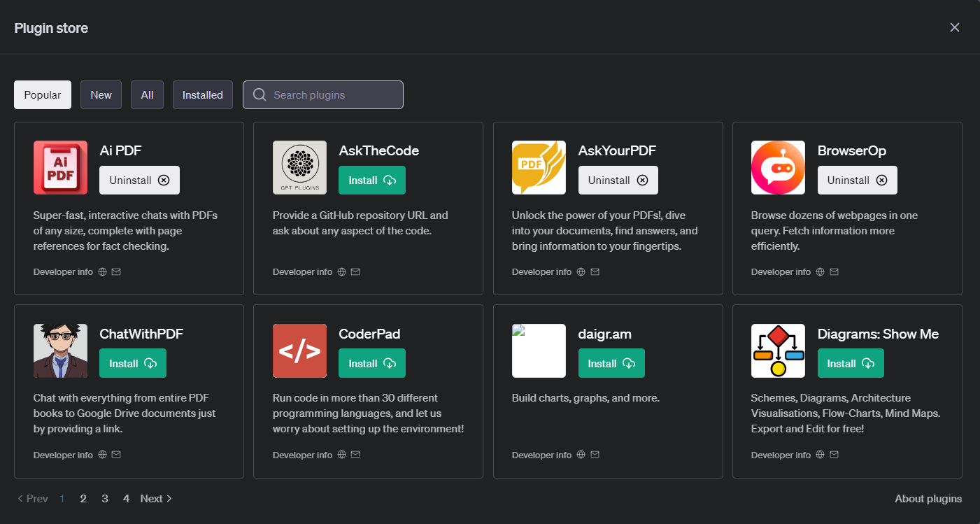Open the About plugins link
Image resolution: width=980 pixels, height=524 pixels.
tap(928, 499)
